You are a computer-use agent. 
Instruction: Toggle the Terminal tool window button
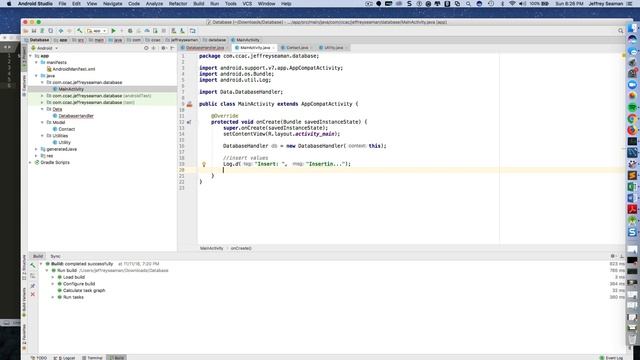[92, 358]
